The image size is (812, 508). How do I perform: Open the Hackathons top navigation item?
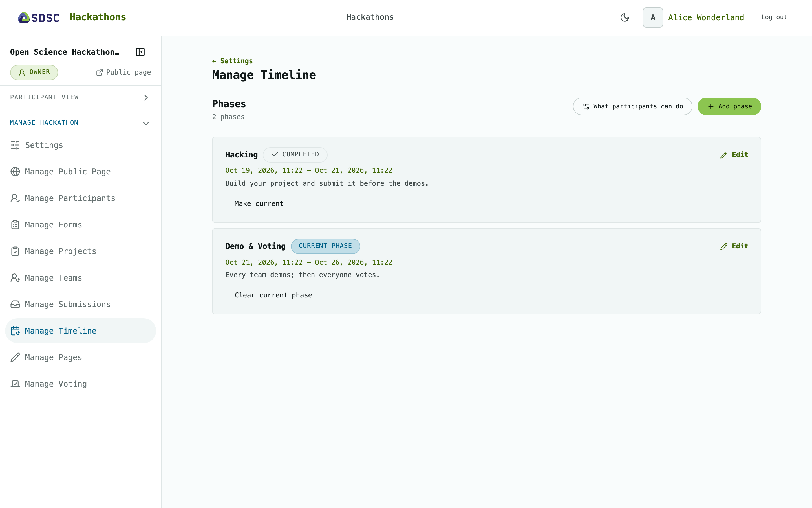tap(370, 17)
